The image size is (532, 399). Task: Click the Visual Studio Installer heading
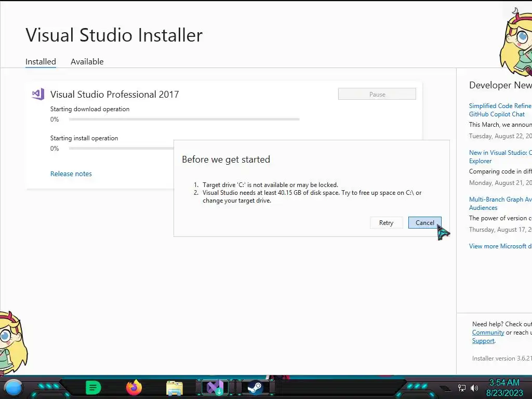pos(114,35)
